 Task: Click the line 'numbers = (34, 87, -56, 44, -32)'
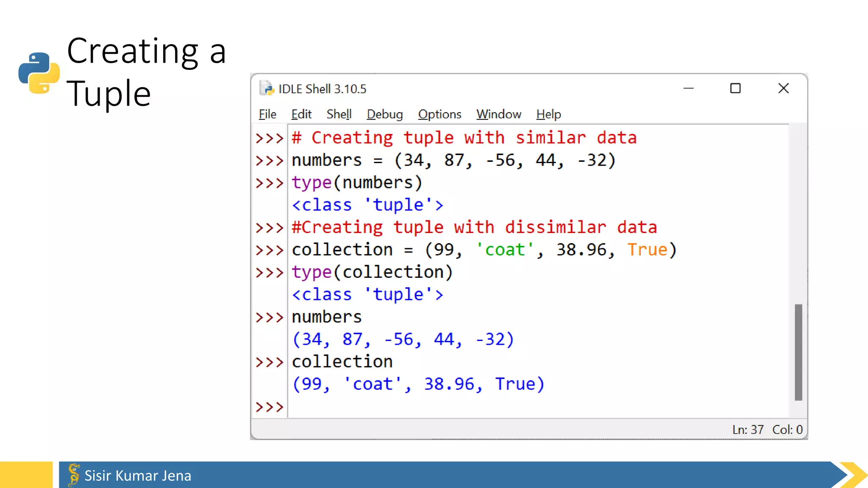click(453, 160)
